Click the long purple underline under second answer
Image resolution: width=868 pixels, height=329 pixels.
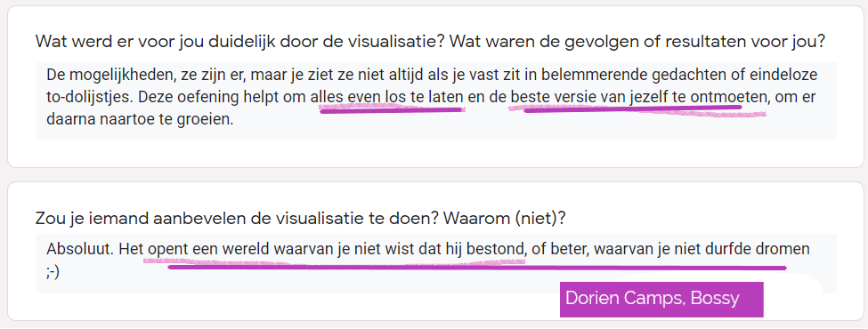pos(476,268)
